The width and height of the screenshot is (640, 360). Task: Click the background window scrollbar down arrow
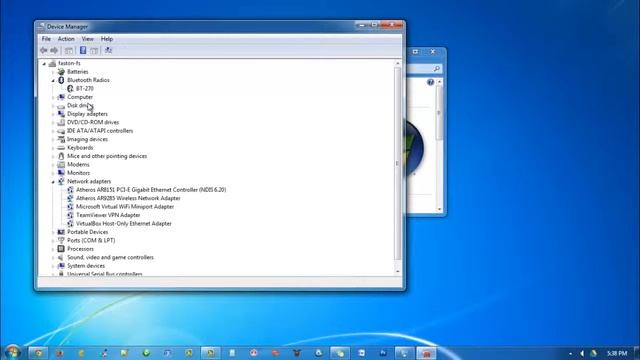(440, 209)
